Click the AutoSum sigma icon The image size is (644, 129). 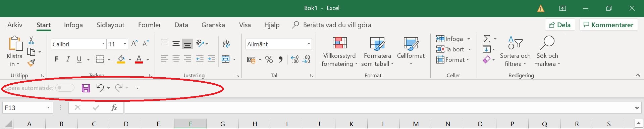pos(486,39)
